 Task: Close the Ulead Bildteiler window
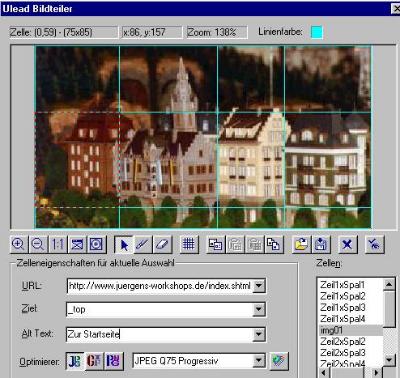pyautogui.click(x=396, y=9)
